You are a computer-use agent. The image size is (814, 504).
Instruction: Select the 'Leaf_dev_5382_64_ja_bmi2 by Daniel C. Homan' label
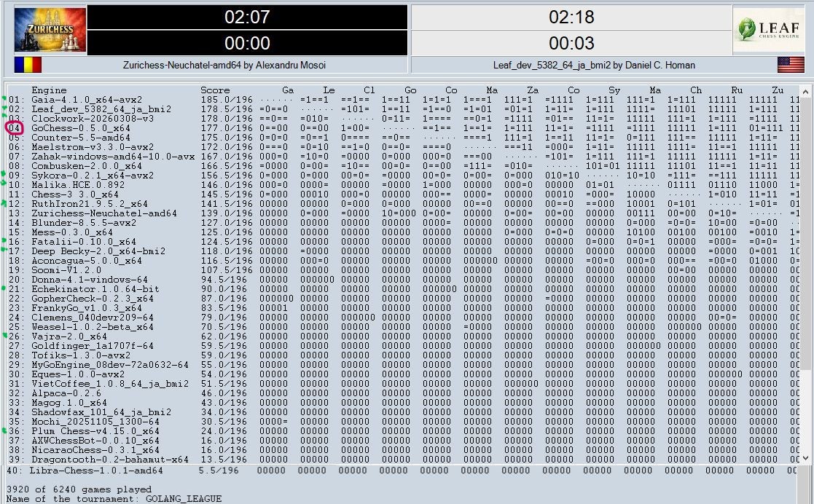coord(594,65)
